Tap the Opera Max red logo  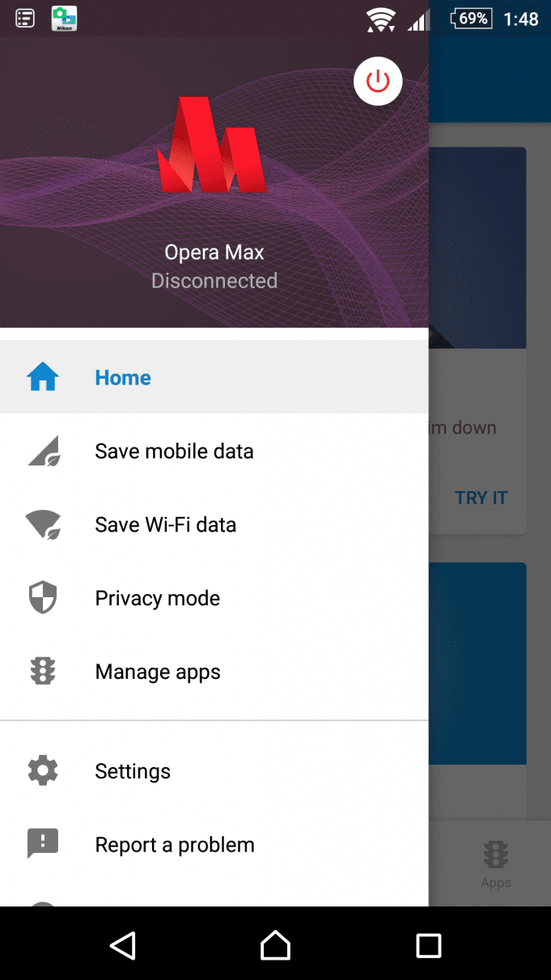click(x=214, y=145)
